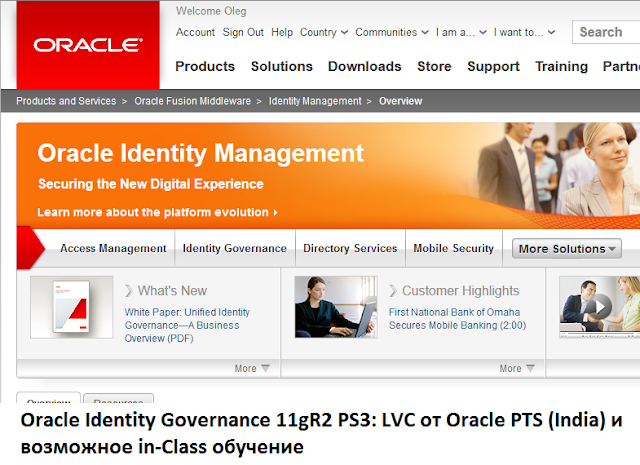
Task: Open the Help link
Action: click(x=282, y=32)
